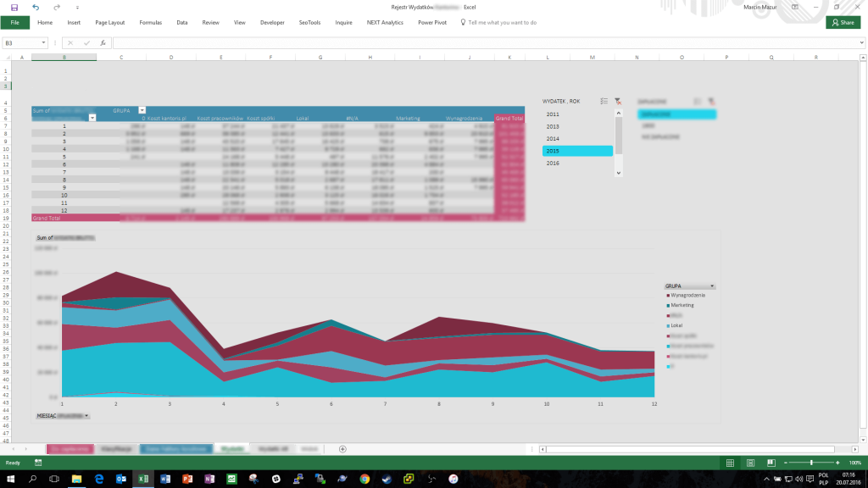
Task: Enable multi-select on the year slicer
Action: [x=604, y=101]
